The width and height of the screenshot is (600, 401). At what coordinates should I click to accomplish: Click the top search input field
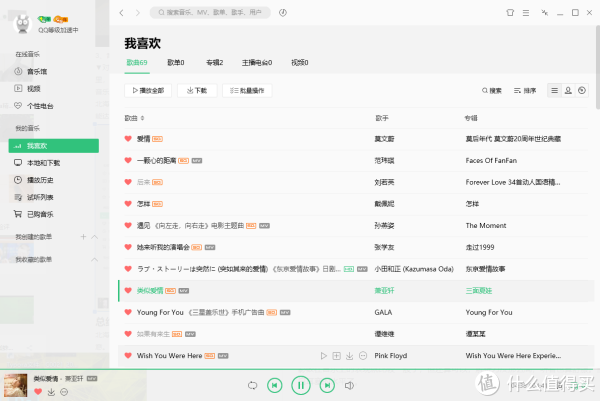pos(210,13)
